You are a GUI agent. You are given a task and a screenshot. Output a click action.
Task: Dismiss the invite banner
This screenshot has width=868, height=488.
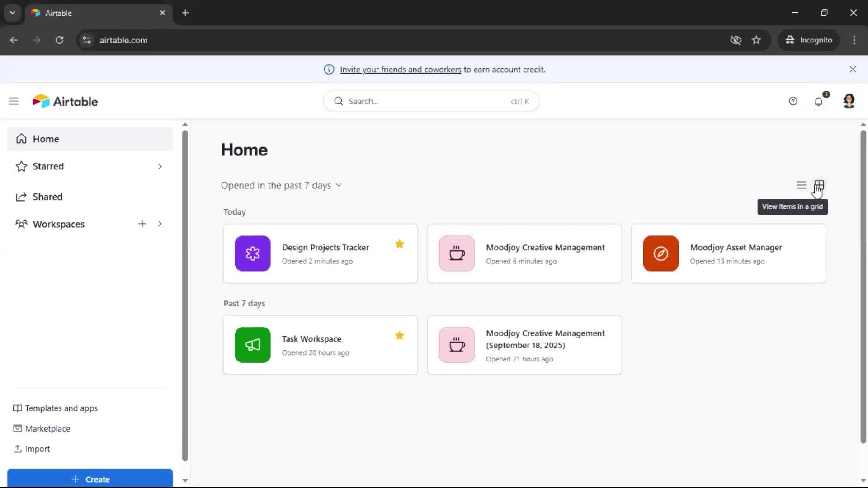point(853,69)
